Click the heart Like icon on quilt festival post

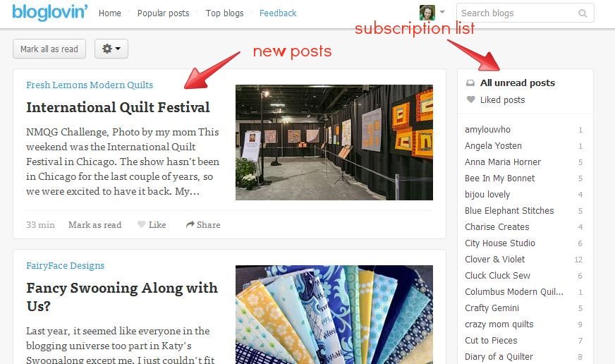click(x=142, y=224)
